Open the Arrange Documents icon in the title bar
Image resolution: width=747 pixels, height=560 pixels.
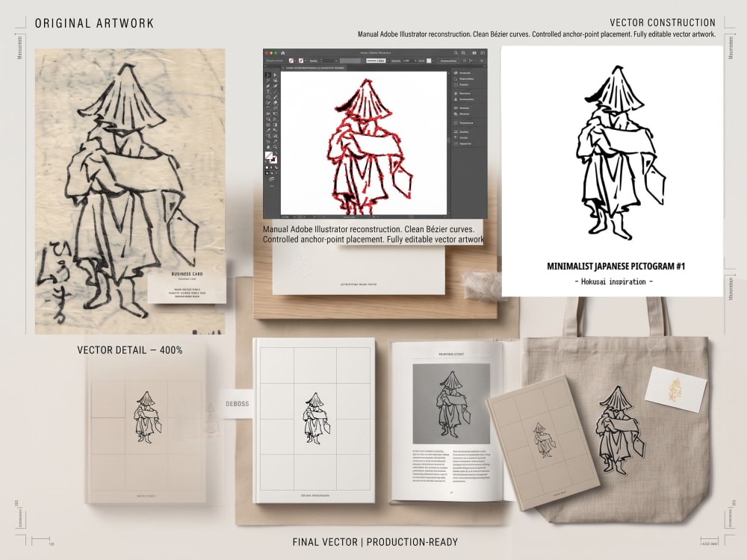point(474,53)
